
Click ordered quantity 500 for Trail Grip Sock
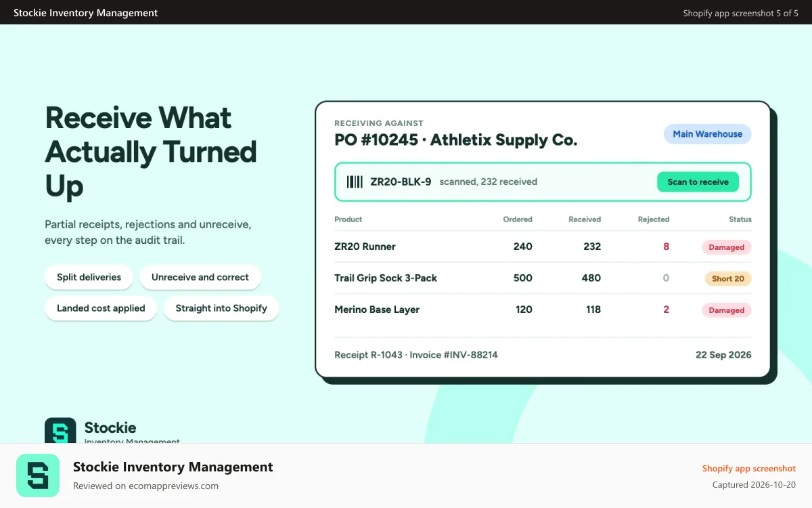[x=523, y=278]
